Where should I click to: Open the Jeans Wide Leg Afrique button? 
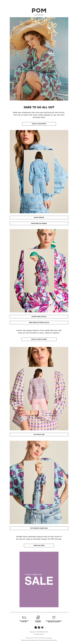(39, 223)
